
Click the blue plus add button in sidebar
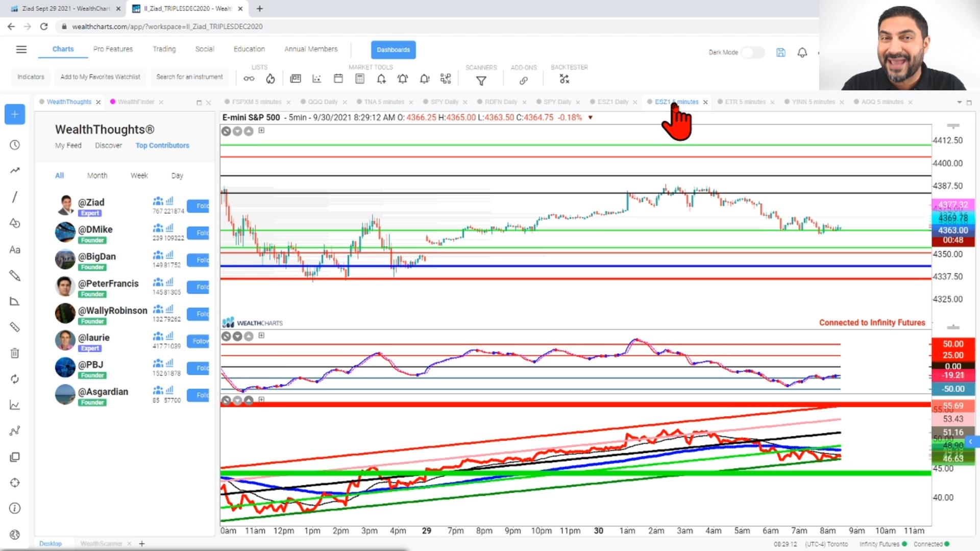click(15, 114)
